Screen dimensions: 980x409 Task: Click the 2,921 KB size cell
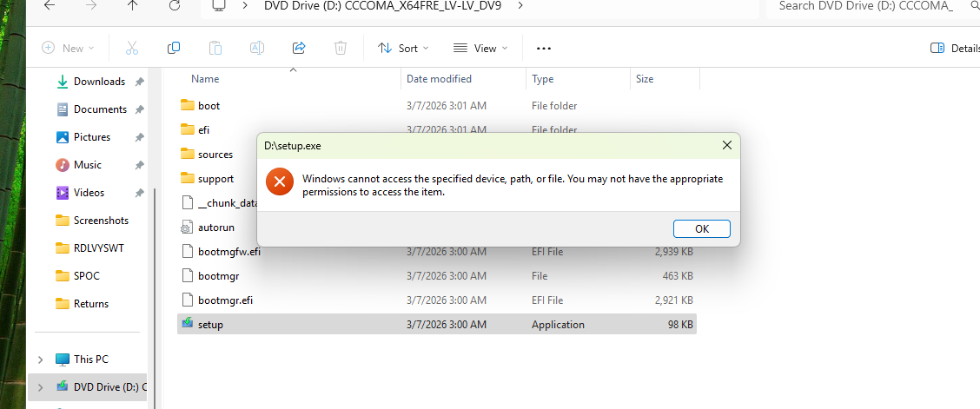pyautogui.click(x=674, y=300)
